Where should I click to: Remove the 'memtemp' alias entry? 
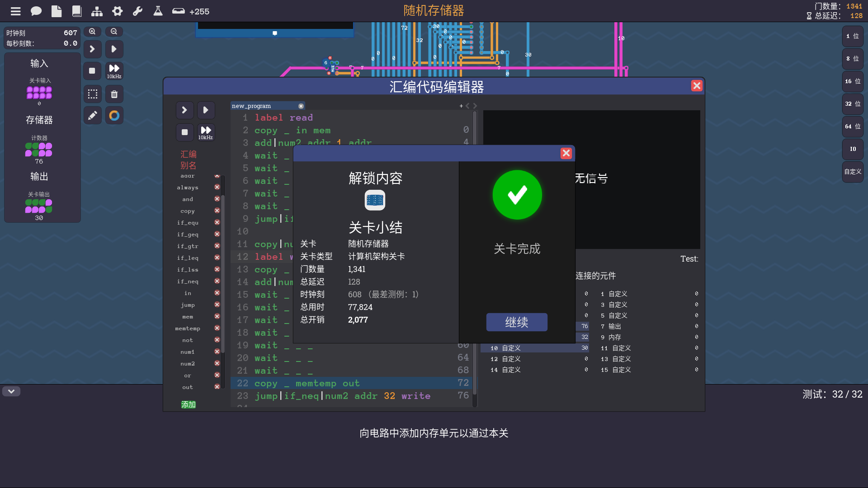pos(217,328)
